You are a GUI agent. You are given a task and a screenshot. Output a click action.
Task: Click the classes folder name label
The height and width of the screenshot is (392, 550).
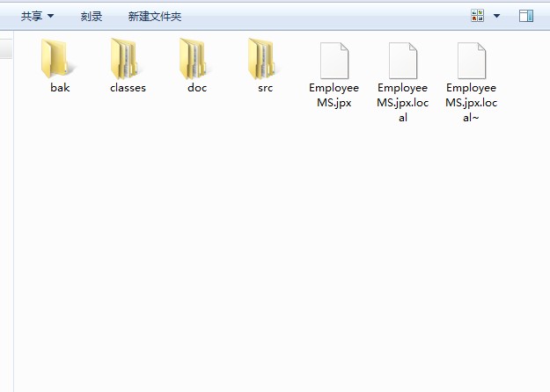tap(128, 88)
